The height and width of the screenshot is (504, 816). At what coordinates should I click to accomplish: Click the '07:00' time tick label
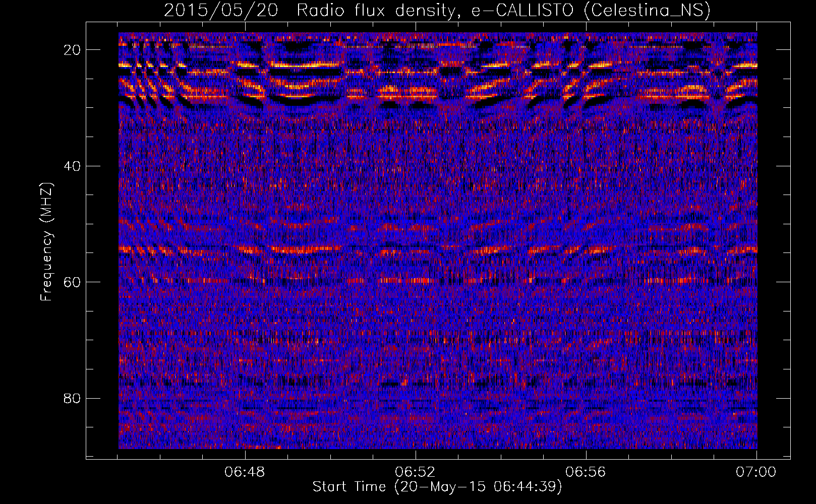pos(756,472)
